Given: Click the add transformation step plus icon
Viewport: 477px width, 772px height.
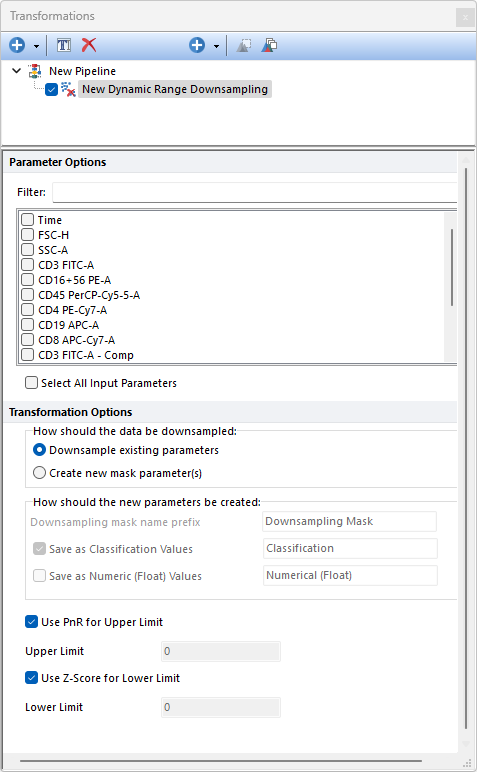Looking at the screenshot, I should pyautogui.click(x=197, y=45).
